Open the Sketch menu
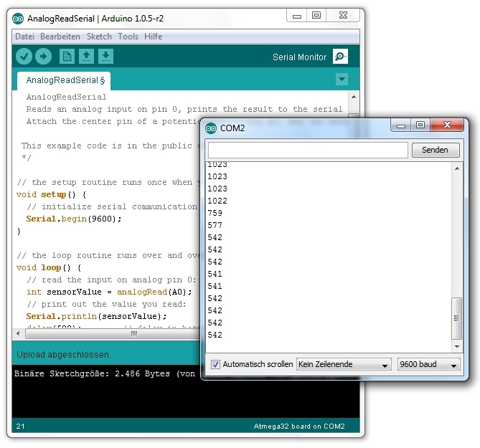Viewport: 480px width, 448px height. click(x=99, y=37)
